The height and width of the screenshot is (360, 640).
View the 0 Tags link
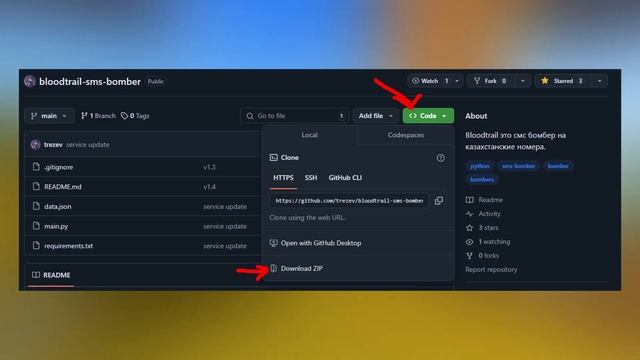pyautogui.click(x=136, y=116)
